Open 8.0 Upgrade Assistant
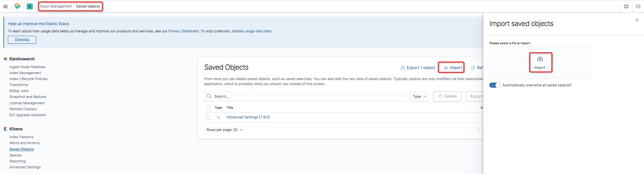 [x=28, y=115]
